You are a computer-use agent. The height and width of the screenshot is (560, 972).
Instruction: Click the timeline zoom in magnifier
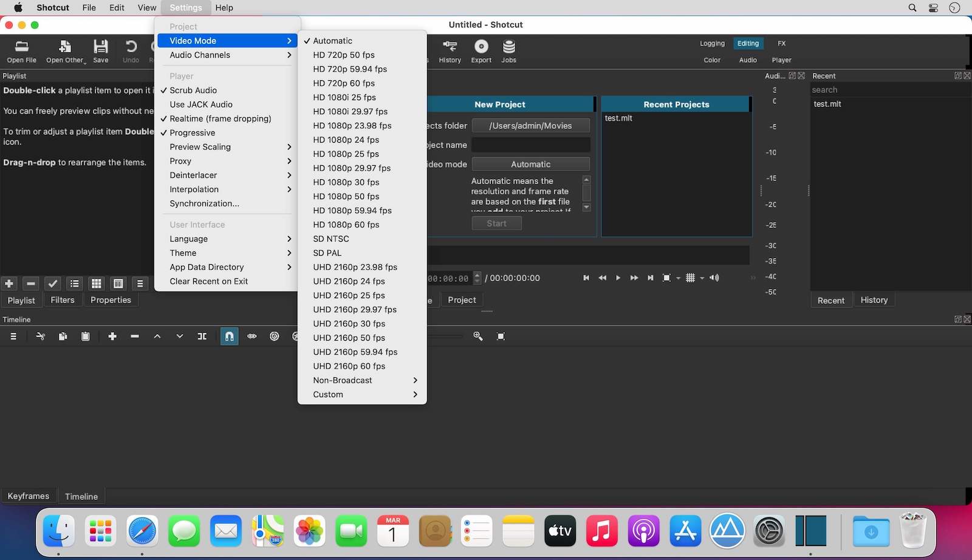coord(478,336)
